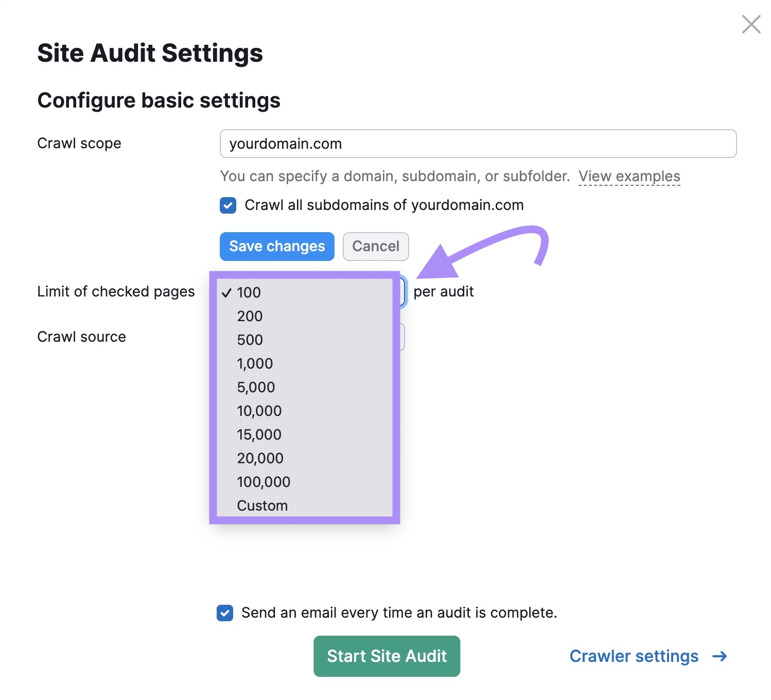771x700 pixels.
Task: Open Crawler settings link
Action: [x=634, y=656]
